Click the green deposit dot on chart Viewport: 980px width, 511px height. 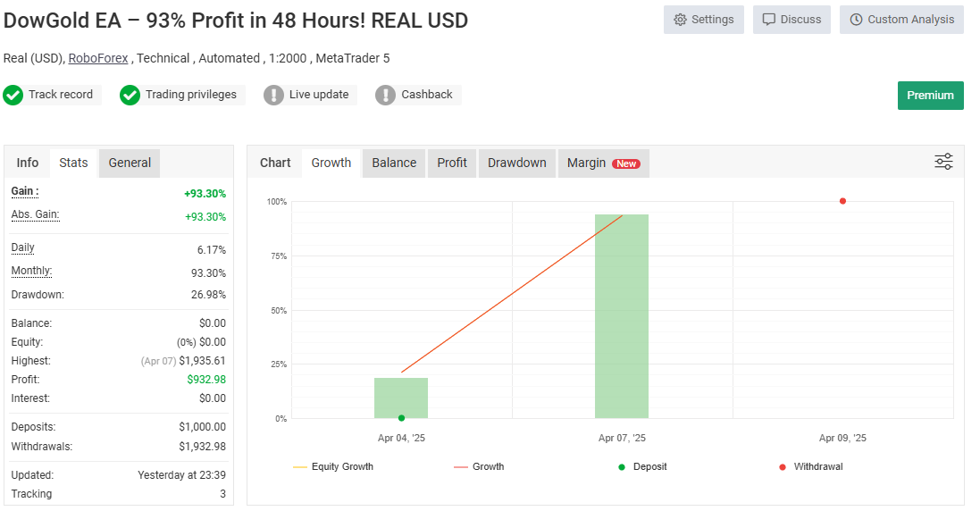(401, 418)
